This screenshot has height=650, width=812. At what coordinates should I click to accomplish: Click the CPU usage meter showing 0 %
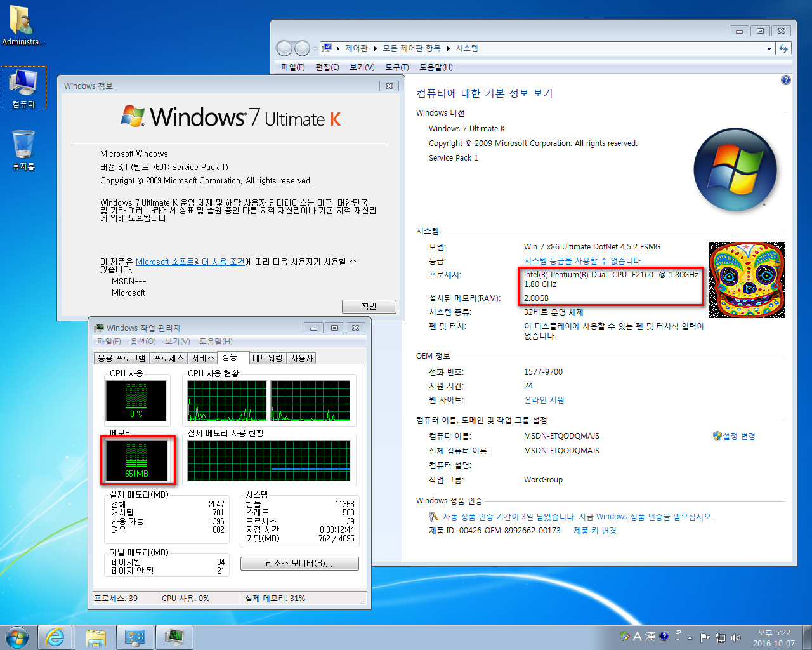coord(136,401)
